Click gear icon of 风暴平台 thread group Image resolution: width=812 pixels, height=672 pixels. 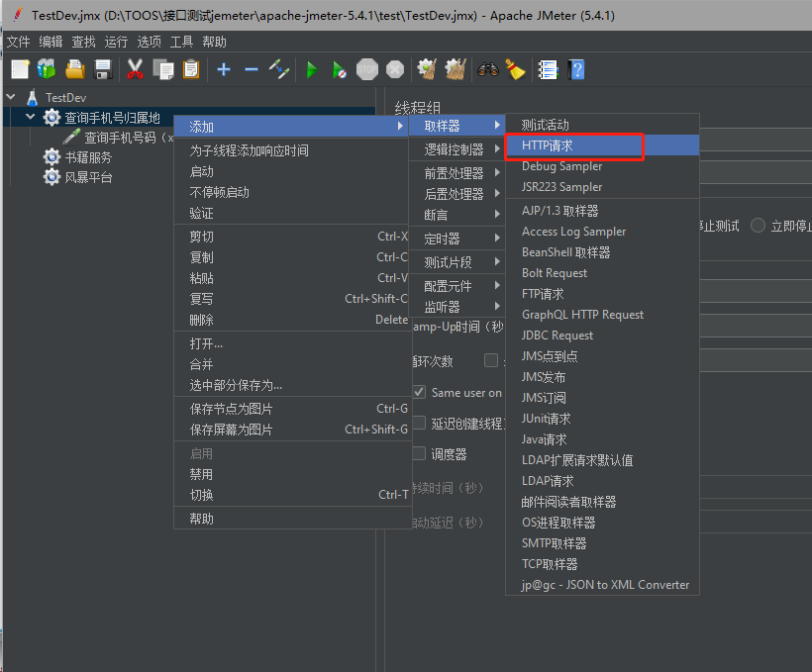[51, 177]
